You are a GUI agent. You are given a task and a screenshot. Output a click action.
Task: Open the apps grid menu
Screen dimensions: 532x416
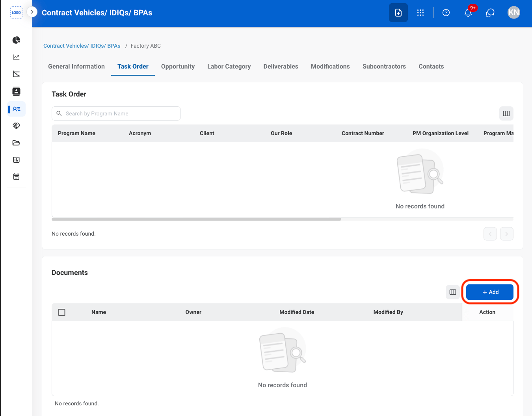tap(420, 13)
